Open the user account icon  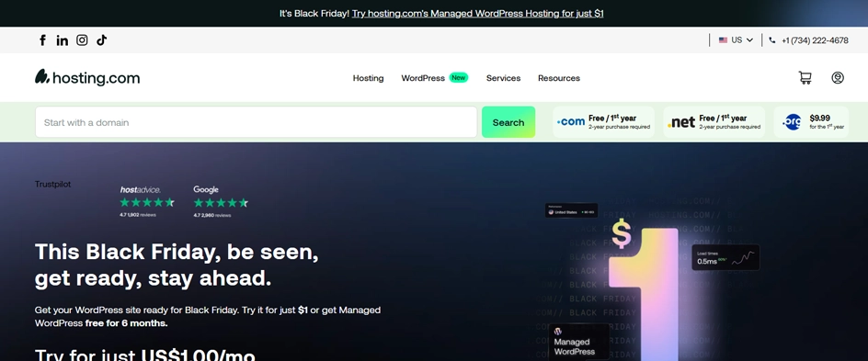[x=838, y=77]
